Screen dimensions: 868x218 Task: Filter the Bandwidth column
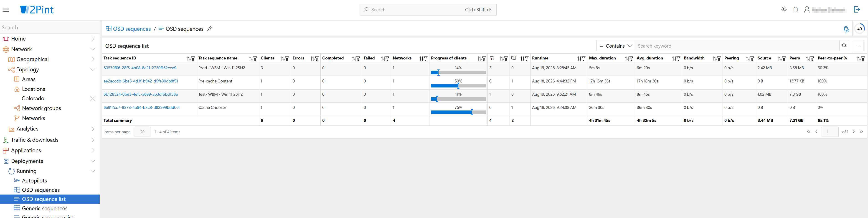coord(719,58)
